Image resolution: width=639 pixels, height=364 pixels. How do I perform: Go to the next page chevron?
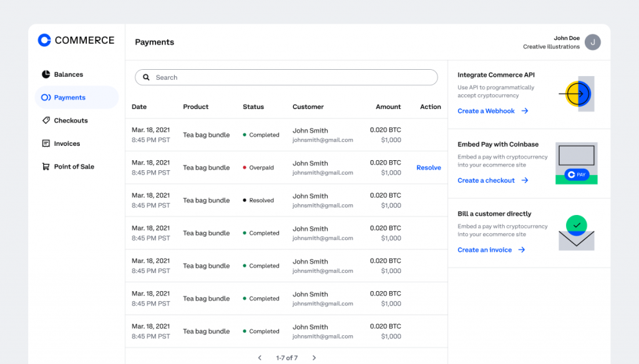click(314, 358)
